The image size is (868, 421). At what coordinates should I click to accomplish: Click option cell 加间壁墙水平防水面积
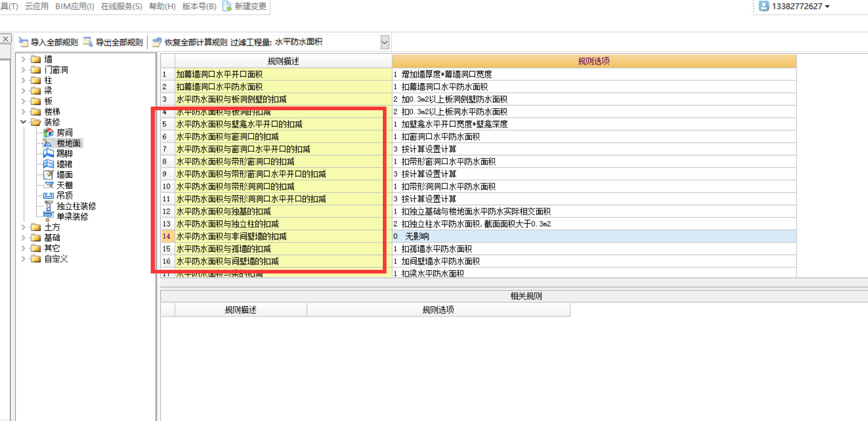point(594,261)
